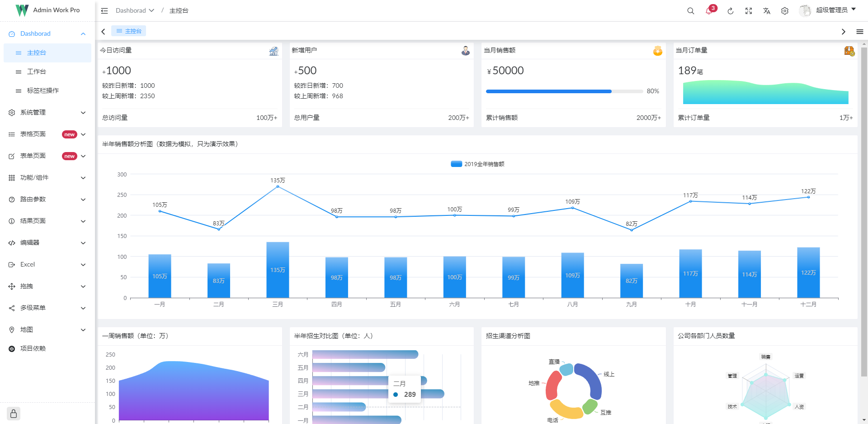Click the page refresh icon
The width and height of the screenshot is (868, 424).
click(731, 10)
